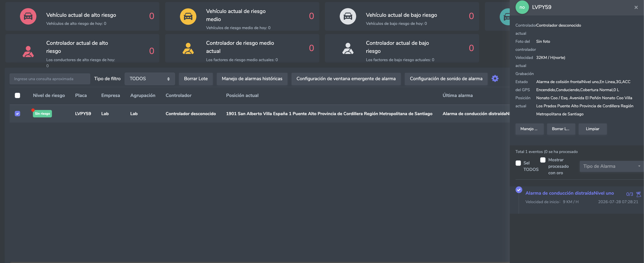The image size is (644, 263).
Task: Click the red high-risk vehicle icon
Action: click(28, 16)
